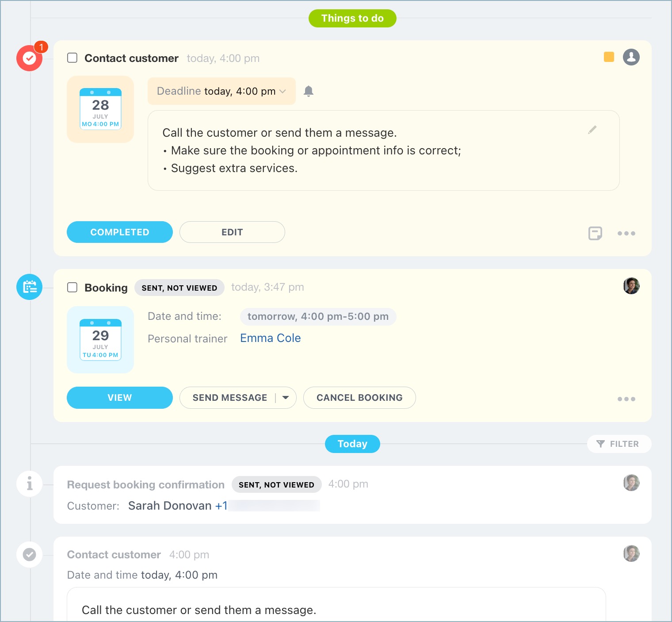Open the three-dot menu in Contact customer card
Screen dimensions: 672x622
click(x=626, y=233)
